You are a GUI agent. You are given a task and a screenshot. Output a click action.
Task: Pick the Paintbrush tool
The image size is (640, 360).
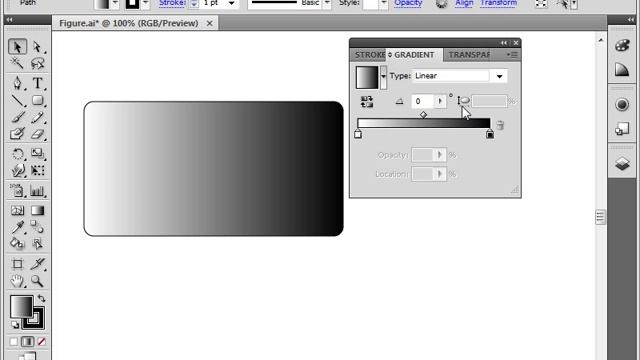click(x=17, y=118)
